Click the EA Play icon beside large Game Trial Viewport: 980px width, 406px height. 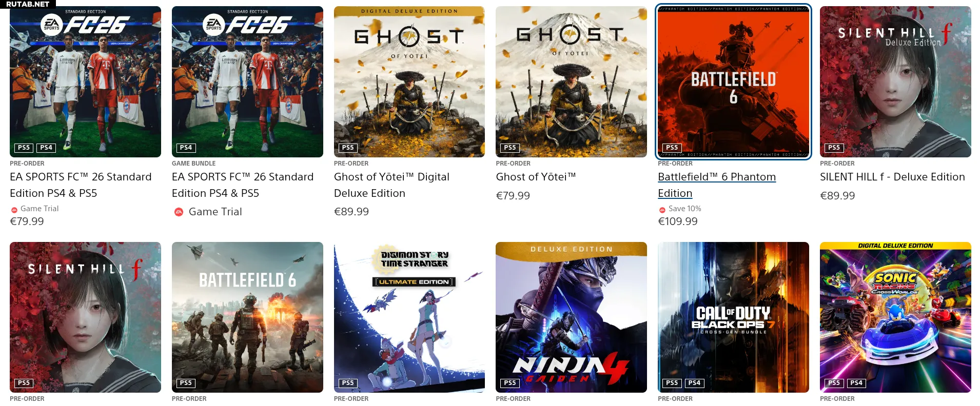179,212
